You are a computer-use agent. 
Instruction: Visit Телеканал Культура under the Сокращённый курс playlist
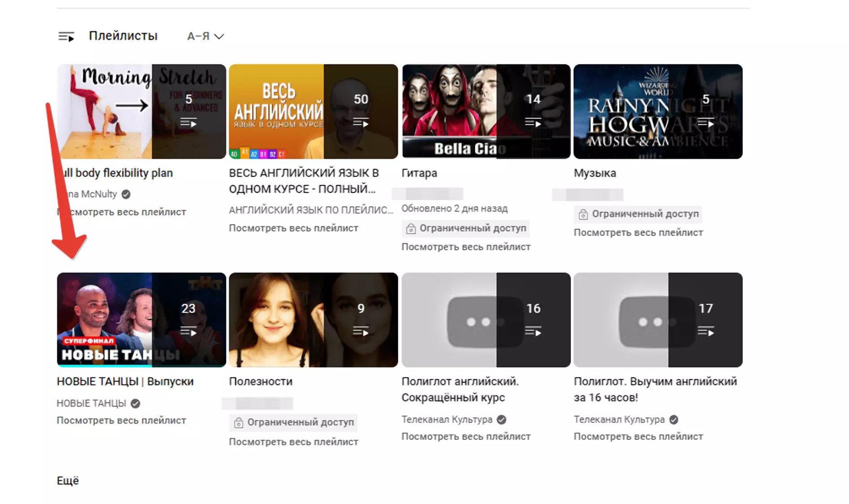point(447,419)
